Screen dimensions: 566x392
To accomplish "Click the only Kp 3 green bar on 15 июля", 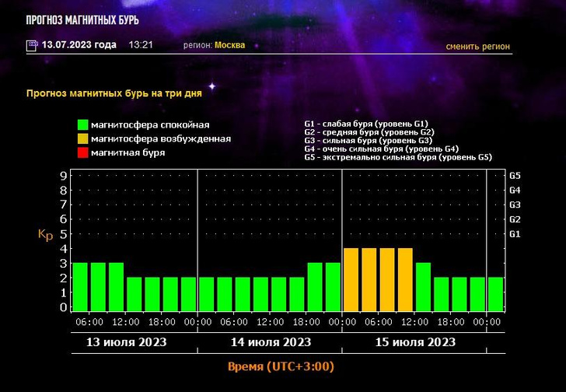I will click(x=424, y=287).
